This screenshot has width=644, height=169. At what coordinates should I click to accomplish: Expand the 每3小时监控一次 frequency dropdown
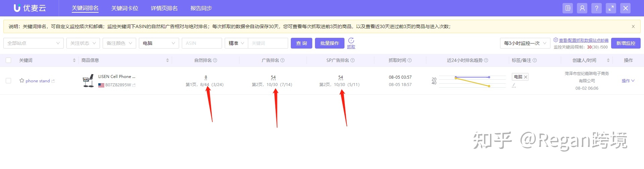click(525, 43)
